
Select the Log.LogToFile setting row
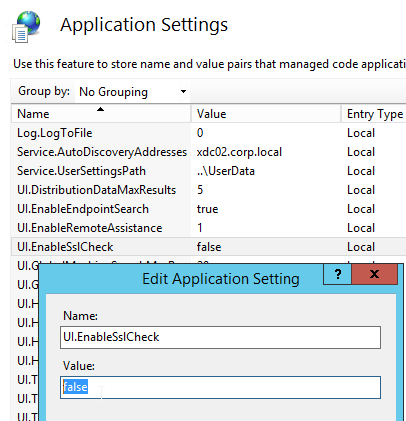click(208, 133)
